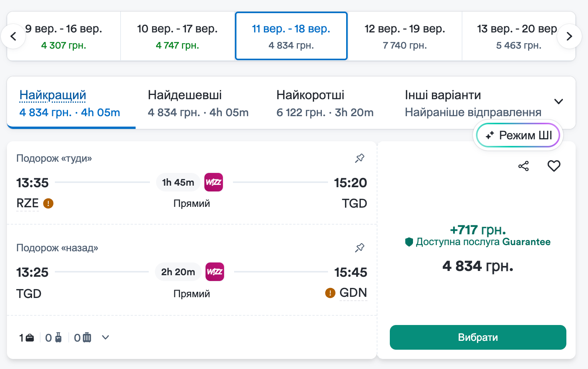Select the 12 вер. - 19 вер. date option
The width and height of the screenshot is (588, 369).
click(405, 36)
